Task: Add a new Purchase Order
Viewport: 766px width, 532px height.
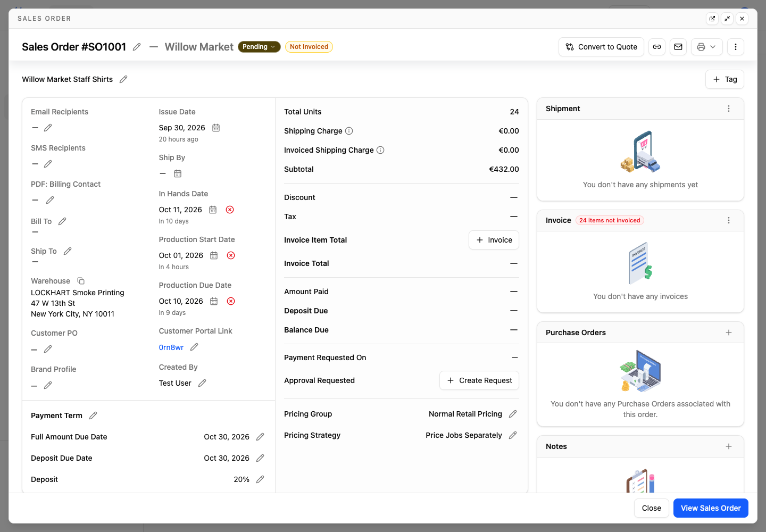Action: point(729,332)
